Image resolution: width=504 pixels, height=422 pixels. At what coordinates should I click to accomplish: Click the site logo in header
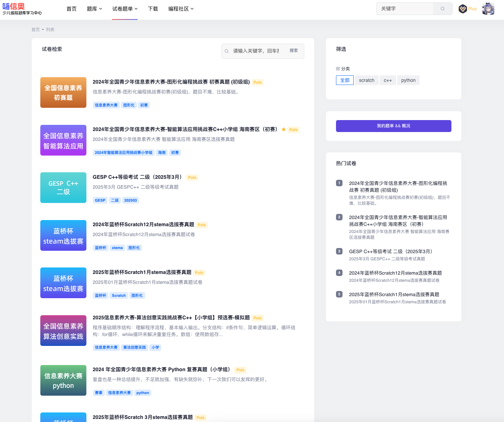tap(22, 9)
